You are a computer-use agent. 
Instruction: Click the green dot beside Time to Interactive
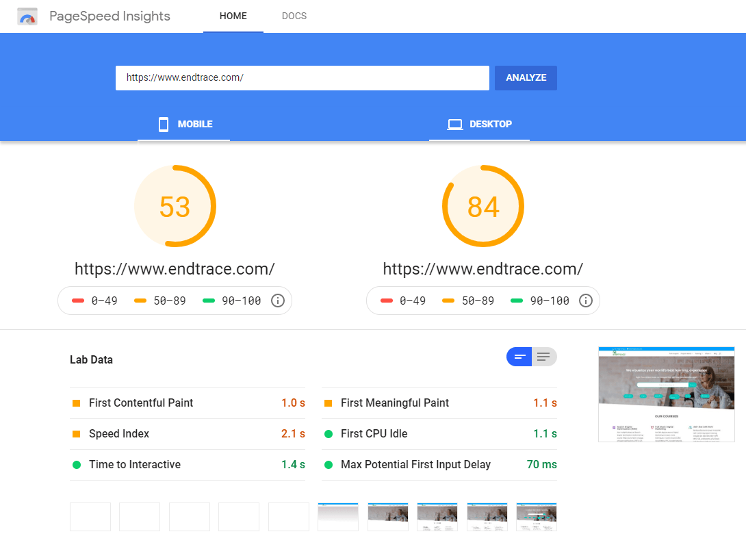click(76, 465)
